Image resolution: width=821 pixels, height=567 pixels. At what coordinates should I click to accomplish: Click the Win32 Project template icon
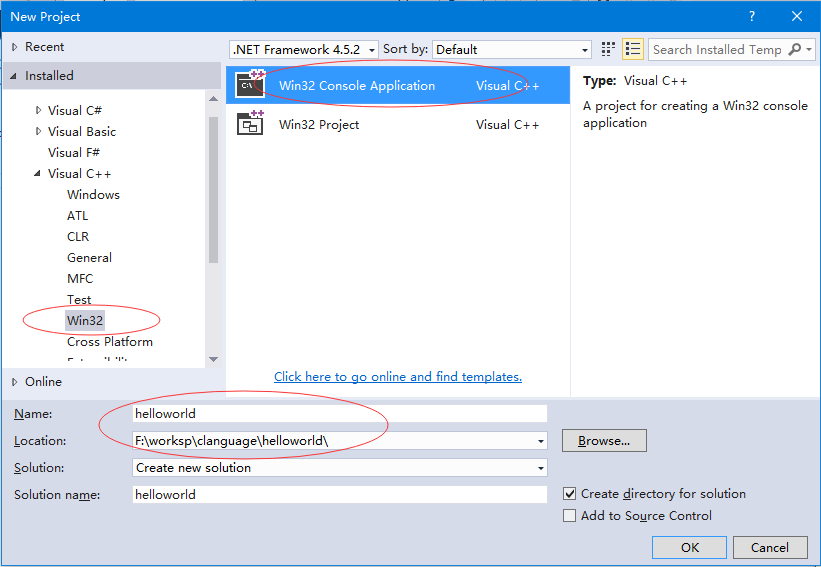tap(249, 124)
